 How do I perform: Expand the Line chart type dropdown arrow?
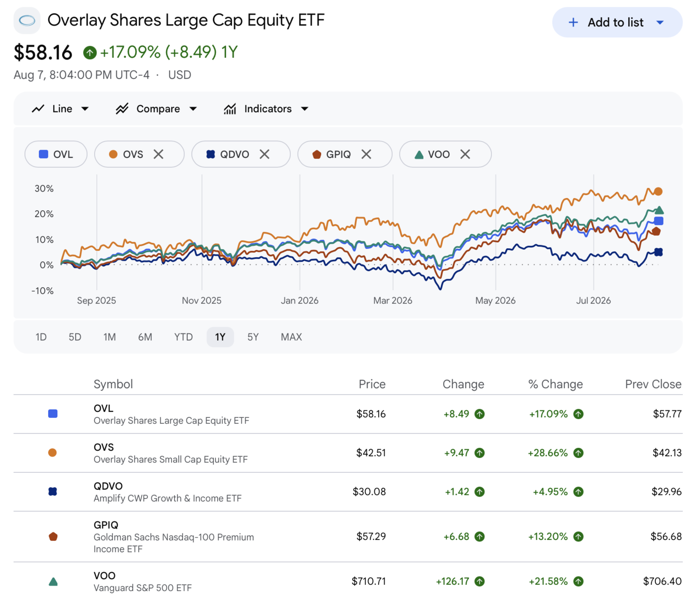[85, 109]
